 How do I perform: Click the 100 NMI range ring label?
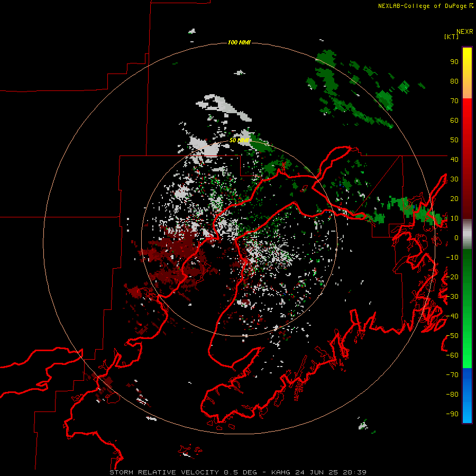point(239,42)
